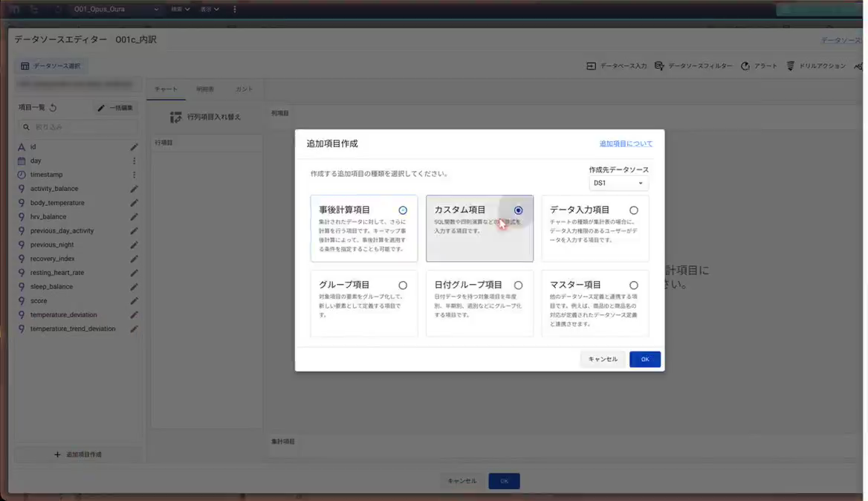Click the 行列項目入れ替え swap icon
This screenshot has width=868, height=501.
pos(175,117)
